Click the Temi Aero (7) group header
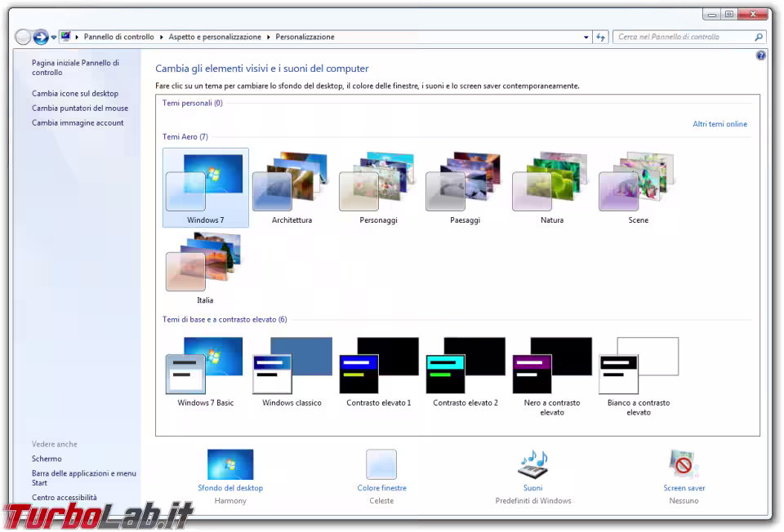The width and height of the screenshot is (784, 532). 185,136
